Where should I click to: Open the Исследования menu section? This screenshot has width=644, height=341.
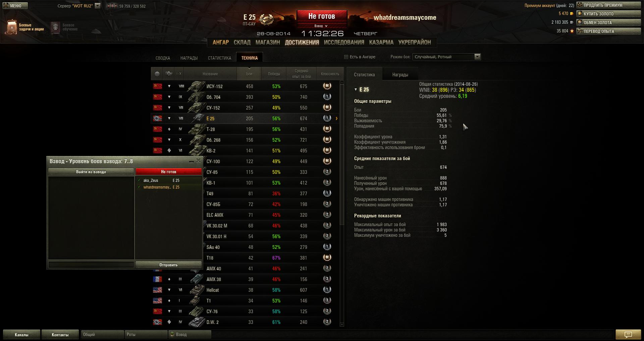click(344, 43)
